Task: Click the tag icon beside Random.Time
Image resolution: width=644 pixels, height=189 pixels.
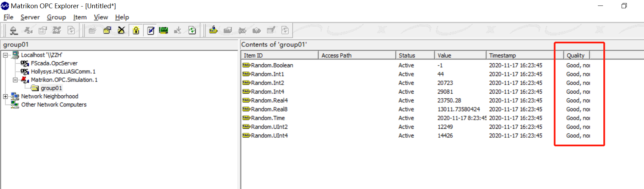Action: coord(246,118)
